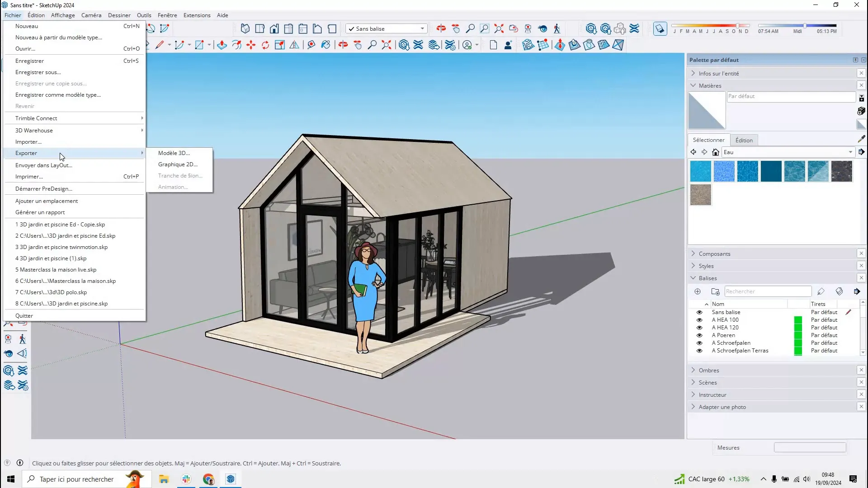This screenshot has height=488, width=868.
Task: Select the Iso view icon
Action: click(245, 28)
